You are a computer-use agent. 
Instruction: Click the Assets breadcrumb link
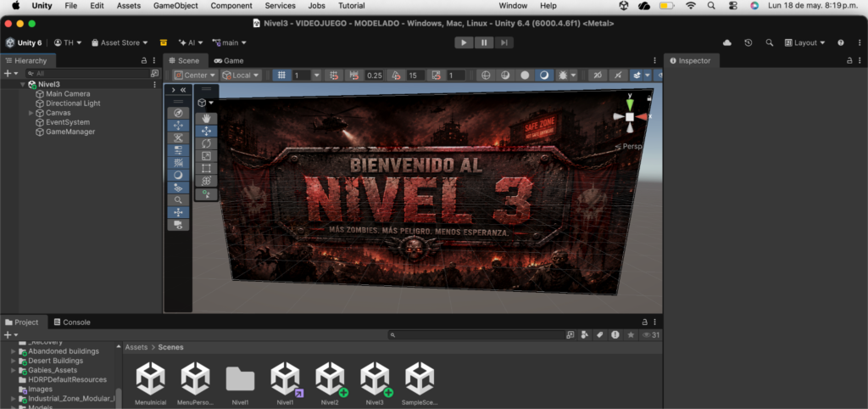pyautogui.click(x=136, y=348)
